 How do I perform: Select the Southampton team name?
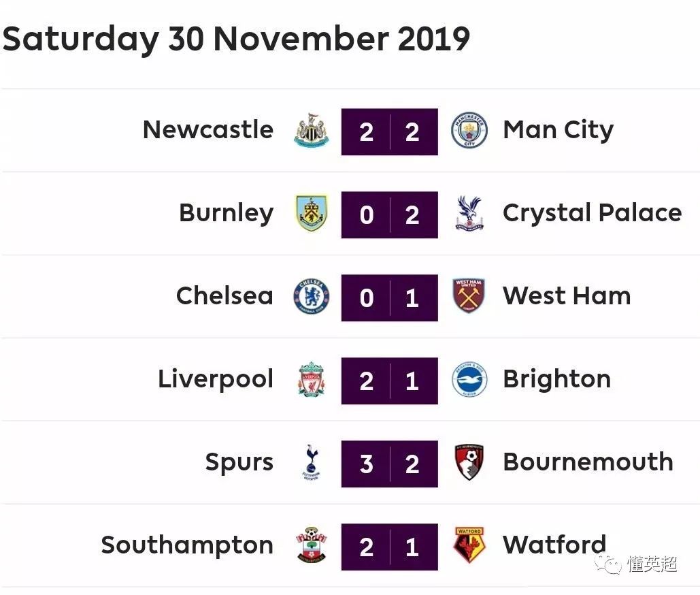pos(187,545)
